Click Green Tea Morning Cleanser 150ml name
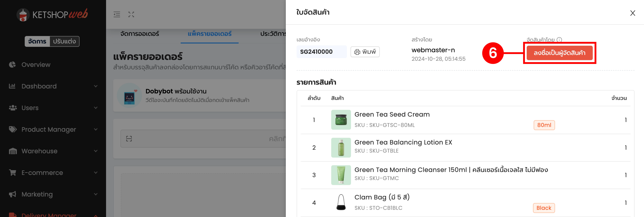The image size is (644, 217). (x=451, y=170)
